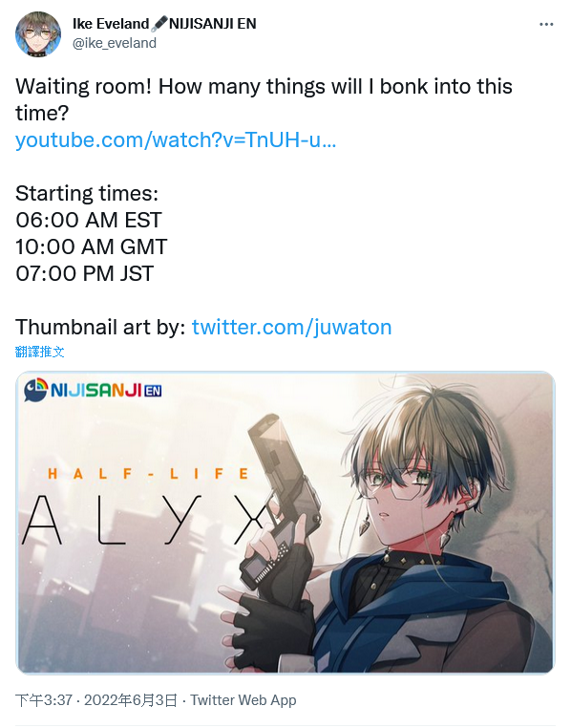
Task: Click the tweet text 'Waiting room!'
Action: [83, 86]
